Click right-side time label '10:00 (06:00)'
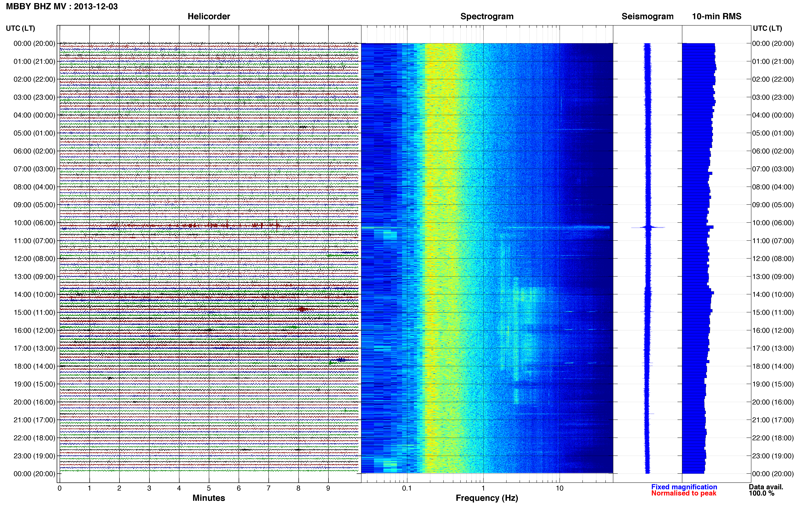The image size is (812, 508). (x=773, y=223)
